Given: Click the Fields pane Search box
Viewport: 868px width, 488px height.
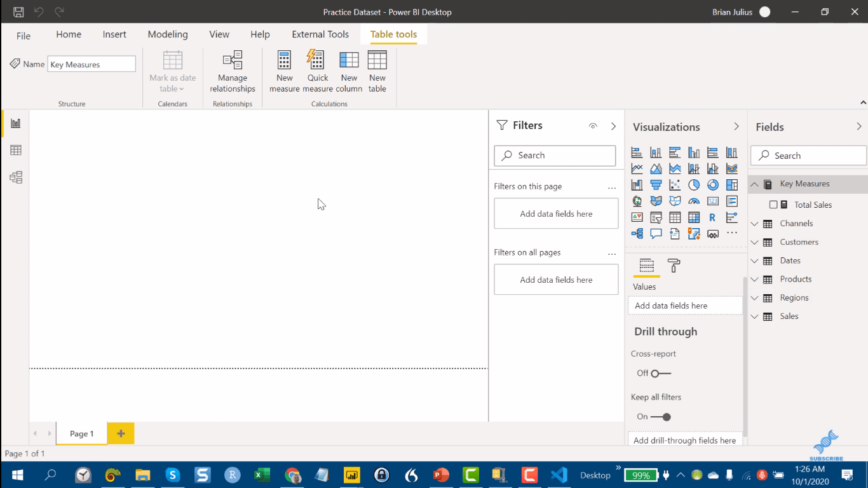Looking at the screenshot, I should (808, 156).
